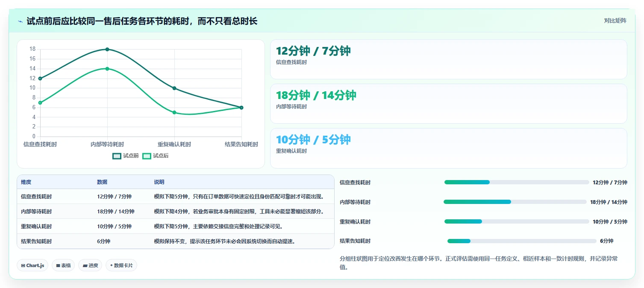The height and width of the screenshot is (288, 644).
Task: Click the 表格 tag chip
Action: pyautogui.click(x=63, y=265)
